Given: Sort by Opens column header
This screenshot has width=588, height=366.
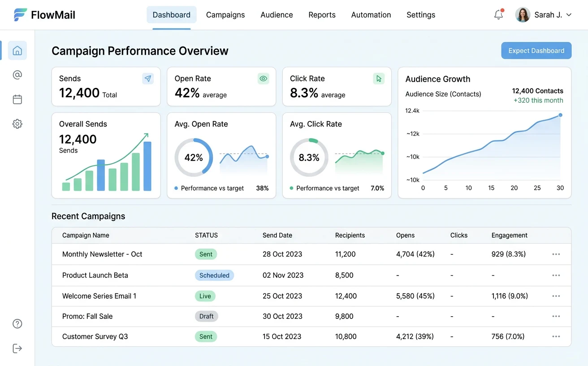Looking at the screenshot, I should tap(405, 235).
